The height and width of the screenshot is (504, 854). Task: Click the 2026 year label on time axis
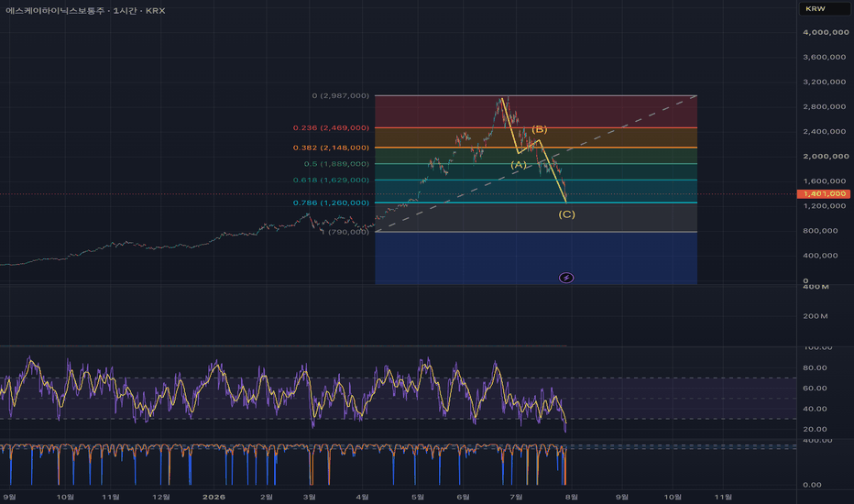click(213, 497)
